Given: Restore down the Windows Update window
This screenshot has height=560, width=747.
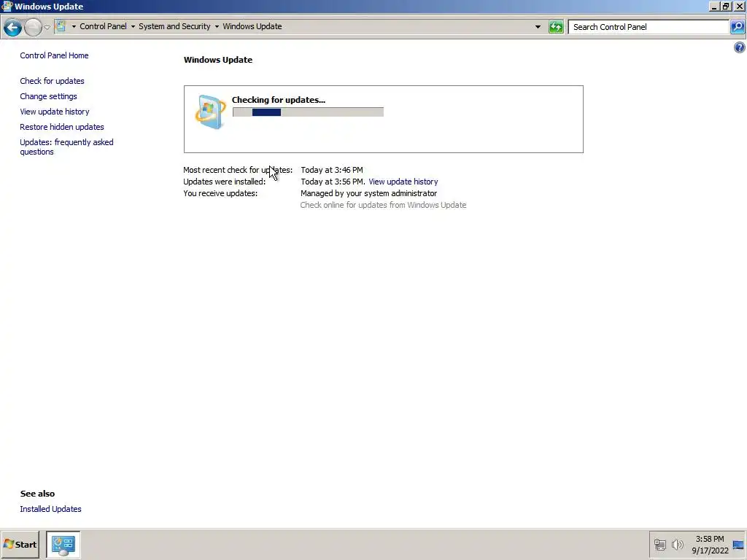Looking at the screenshot, I should point(726,7).
